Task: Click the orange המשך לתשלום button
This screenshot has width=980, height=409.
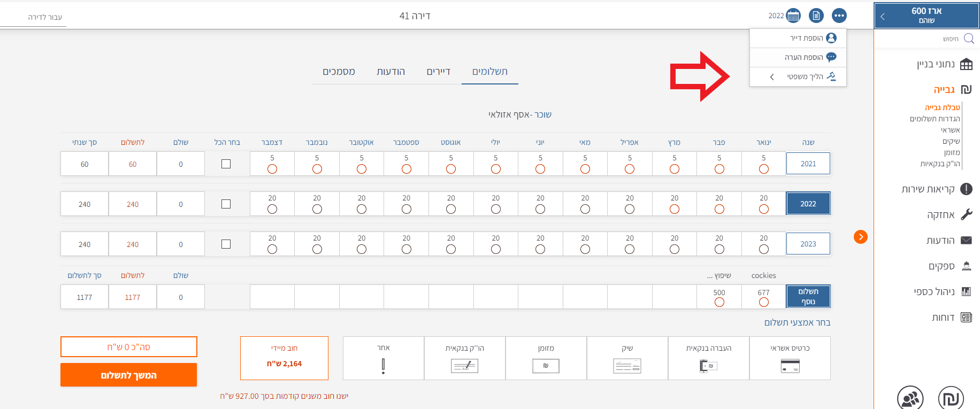Action: 128,375
